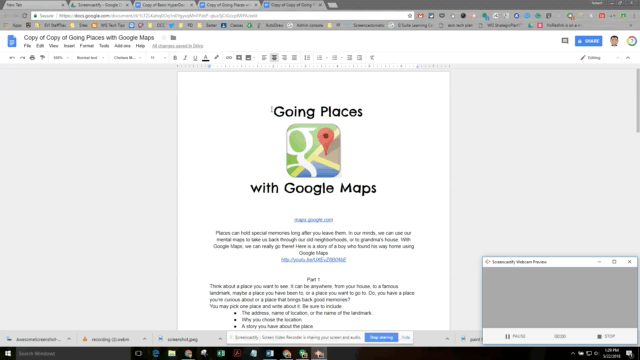Insert an image from toolbar

[248, 58]
